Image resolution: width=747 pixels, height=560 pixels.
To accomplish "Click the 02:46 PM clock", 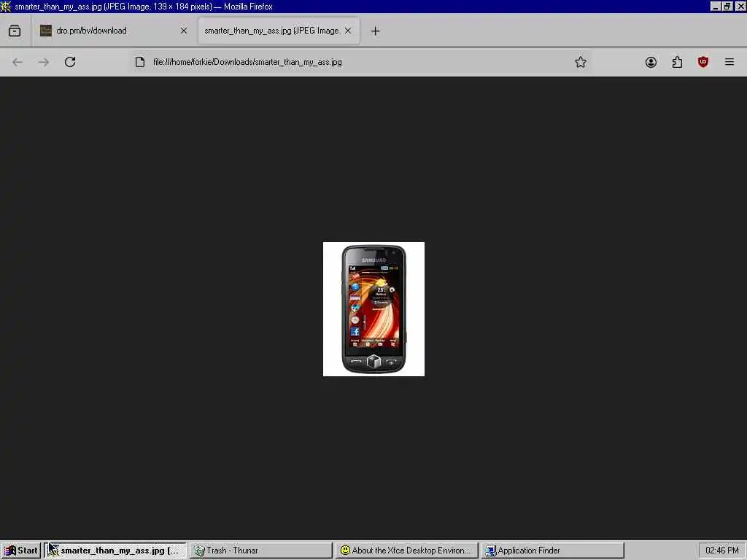I will [x=721, y=551].
